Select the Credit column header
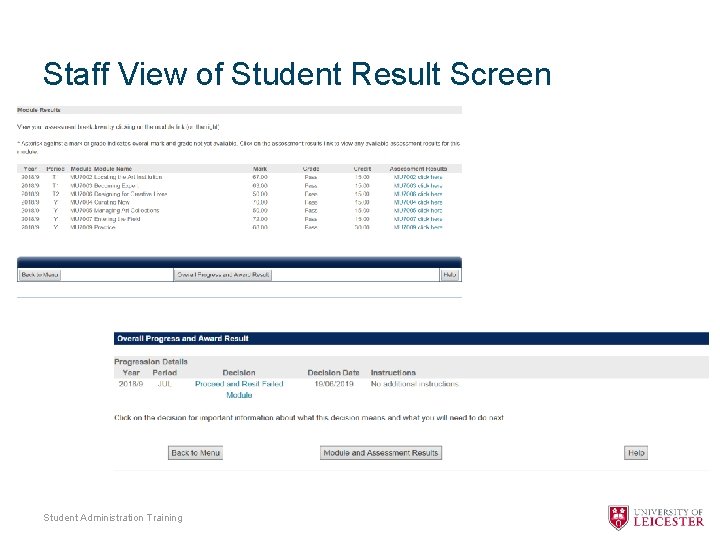 coord(362,169)
